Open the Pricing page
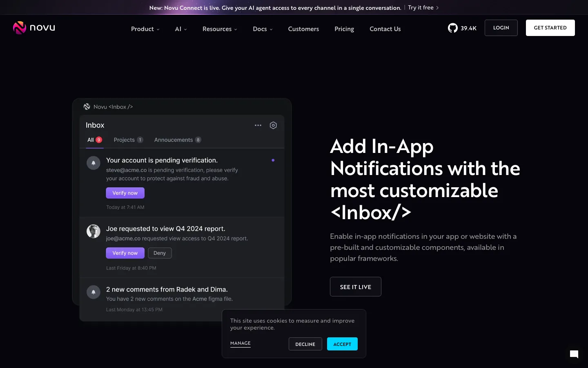Image resolution: width=588 pixels, height=368 pixels. 344,29
